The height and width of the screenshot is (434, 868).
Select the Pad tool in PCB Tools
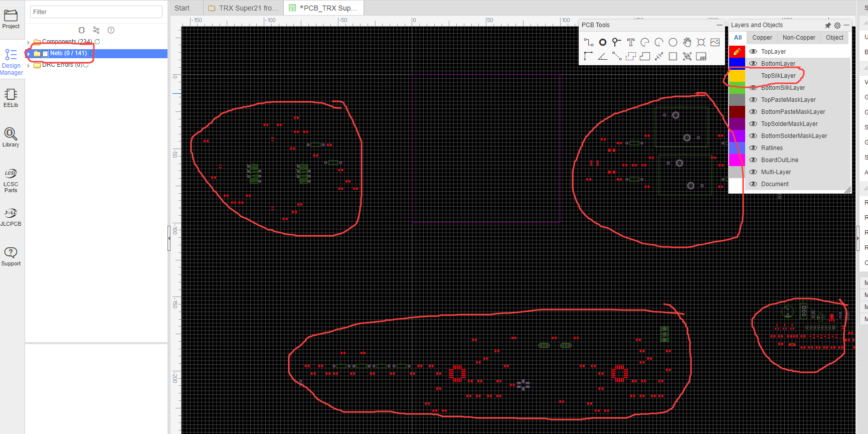603,43
